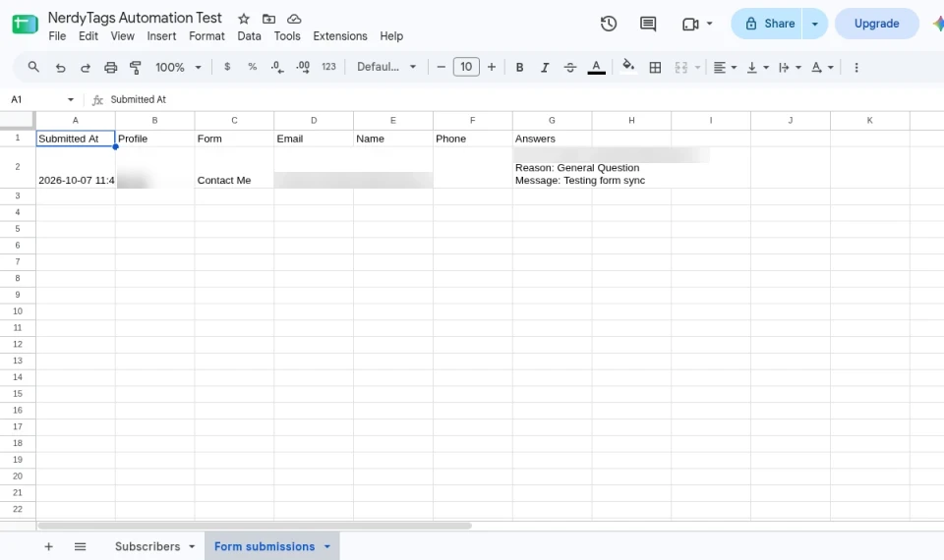Open text wrapping dropdown
This screenshot has width=944, height=560.
tap(790, 68)
